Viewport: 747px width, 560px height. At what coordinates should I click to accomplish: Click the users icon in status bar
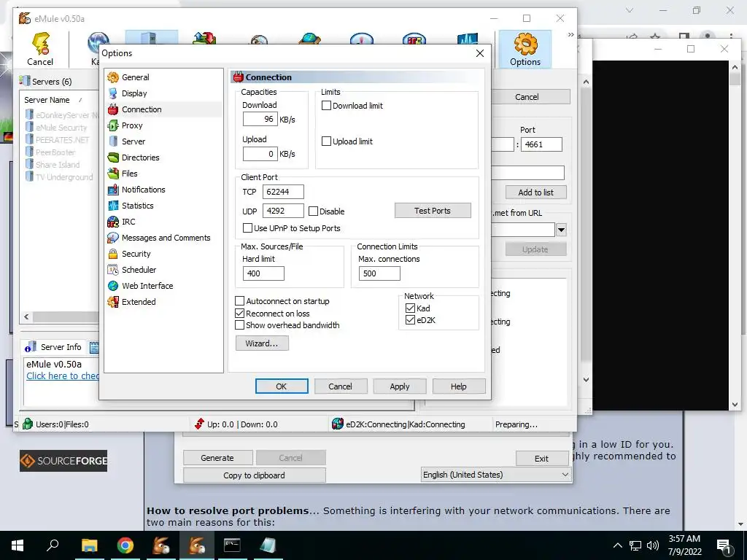pos(28,424)
